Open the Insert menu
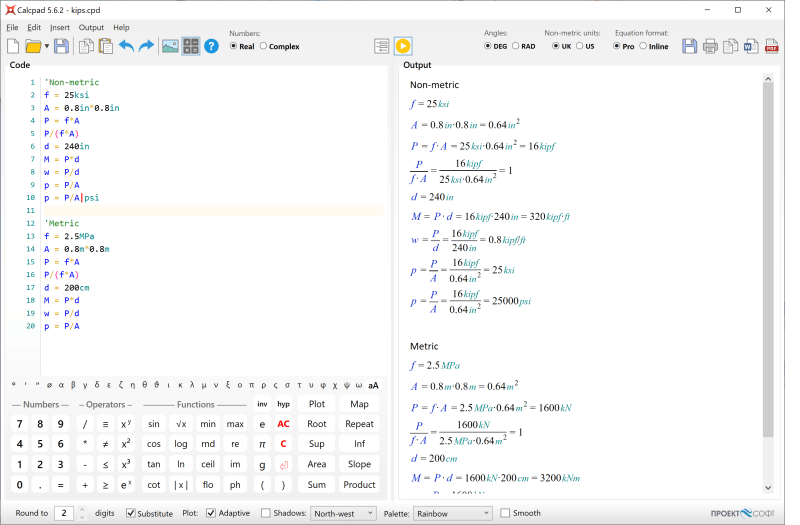 (x=60, y=28)
